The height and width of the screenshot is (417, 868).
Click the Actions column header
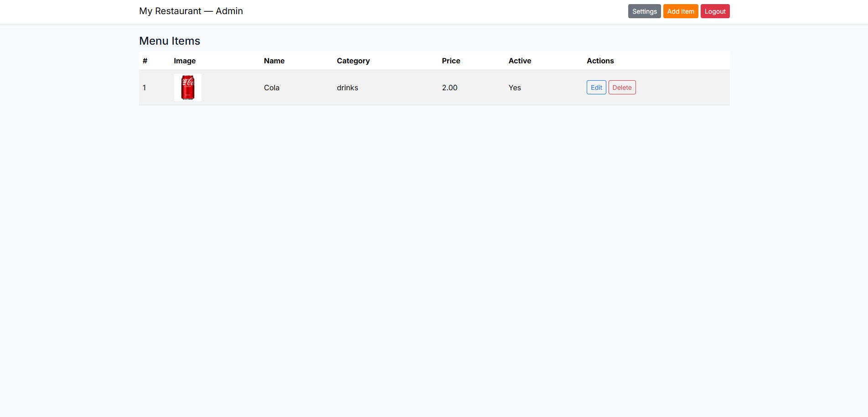click(x=600, y=61)
